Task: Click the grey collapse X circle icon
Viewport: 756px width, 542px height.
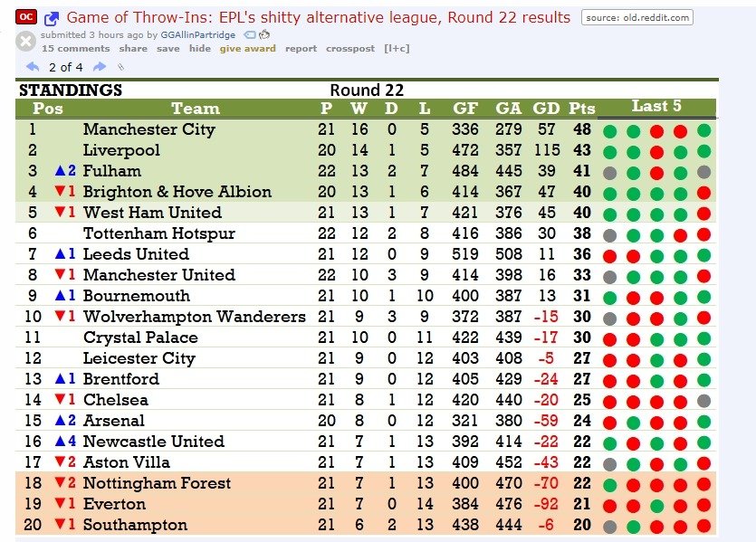Action: click(26, 41)
